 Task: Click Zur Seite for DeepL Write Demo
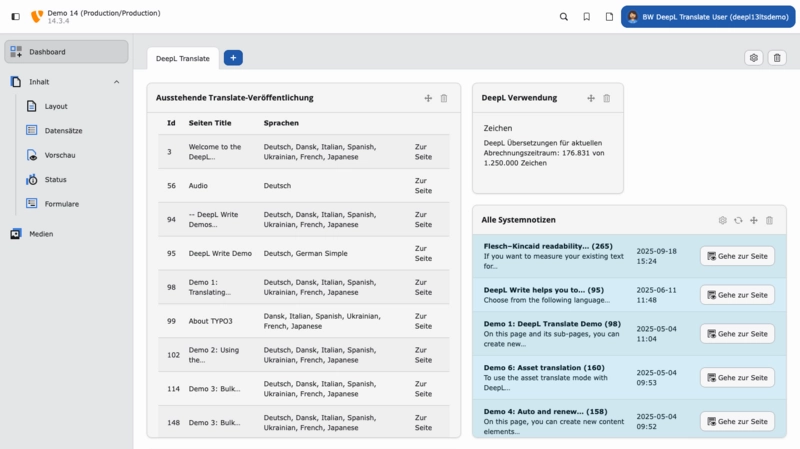click(x=423, y=253)
